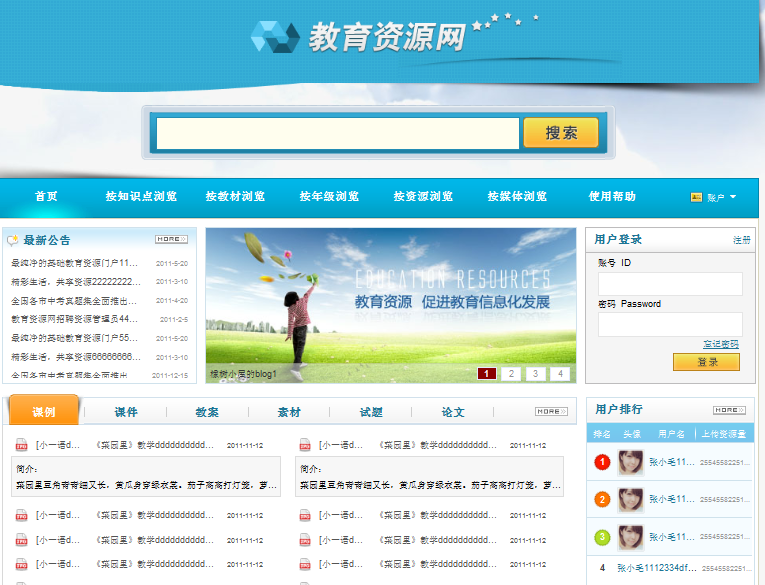
Task: Click the education resources banner image
Action: click(391, 305)
